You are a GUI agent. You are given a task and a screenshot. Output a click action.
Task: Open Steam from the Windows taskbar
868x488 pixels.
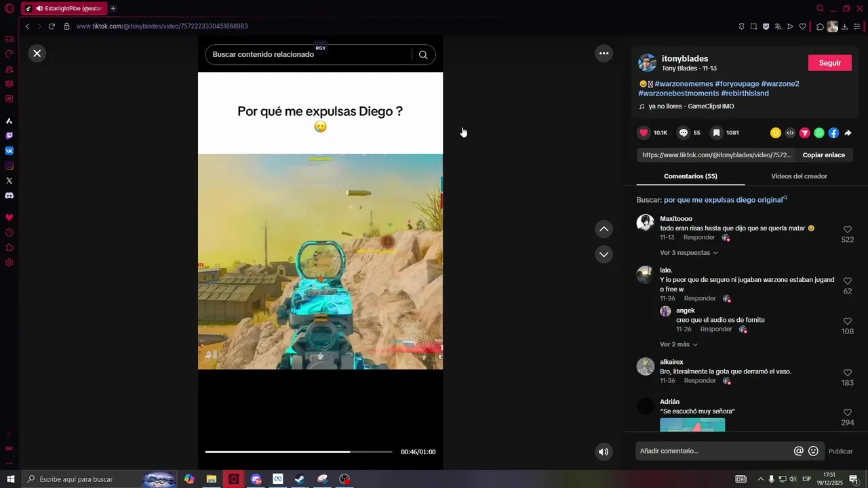(x=299, y=479)
